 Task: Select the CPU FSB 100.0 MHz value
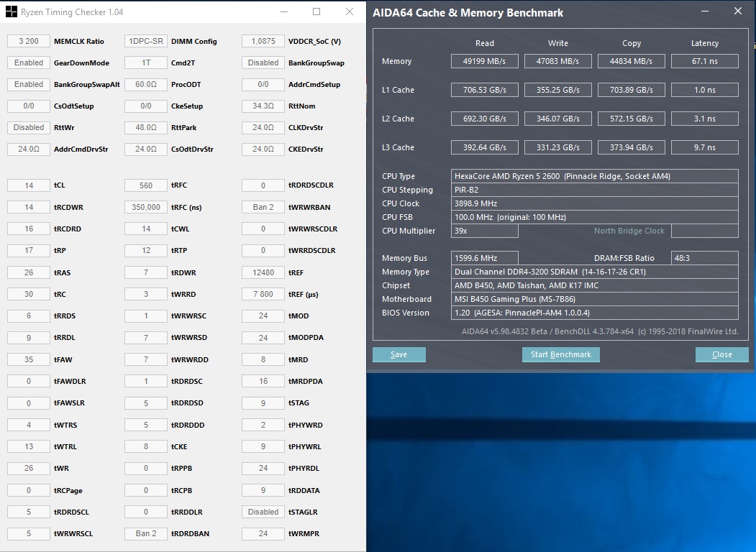point(594,217)
